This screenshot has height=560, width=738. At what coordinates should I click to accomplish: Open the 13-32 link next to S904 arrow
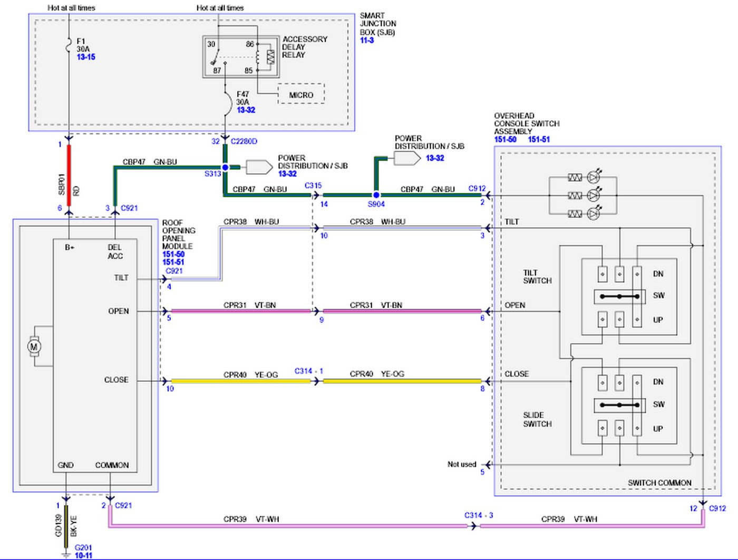point(435,158)
